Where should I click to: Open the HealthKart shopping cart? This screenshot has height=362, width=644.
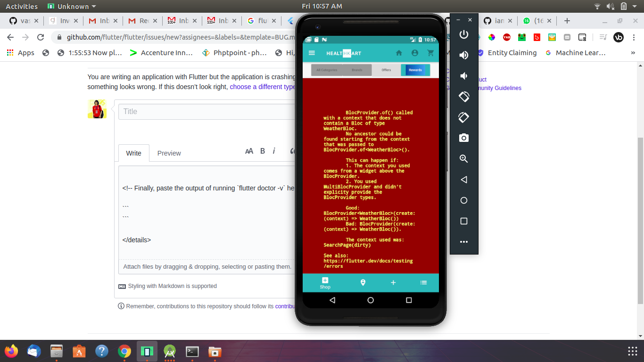pyautogui.click(x=430, y=53)
